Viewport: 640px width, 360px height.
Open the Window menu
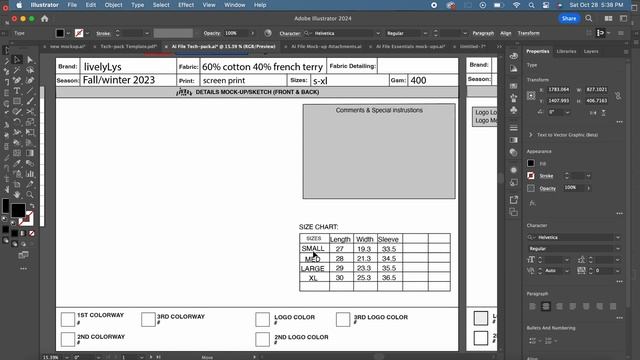(x=234, y=5)
